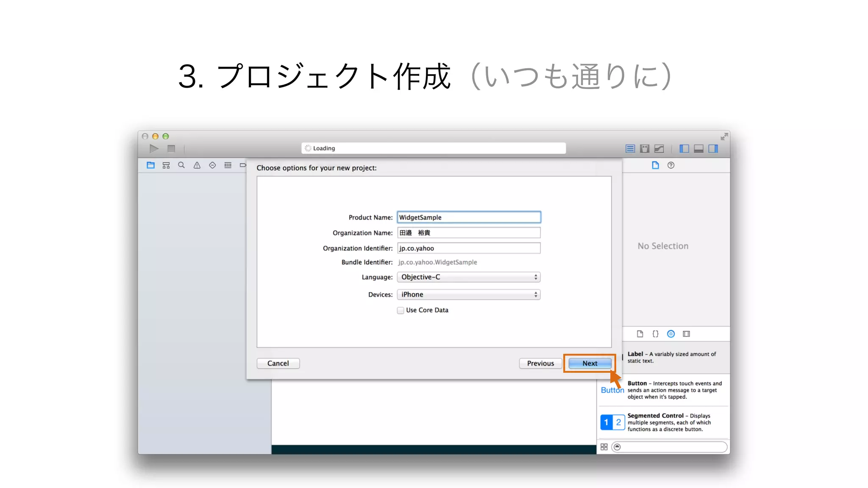Show the Assistant editor
The width and height of the screenshot is (868, 488).
(645, 149)
